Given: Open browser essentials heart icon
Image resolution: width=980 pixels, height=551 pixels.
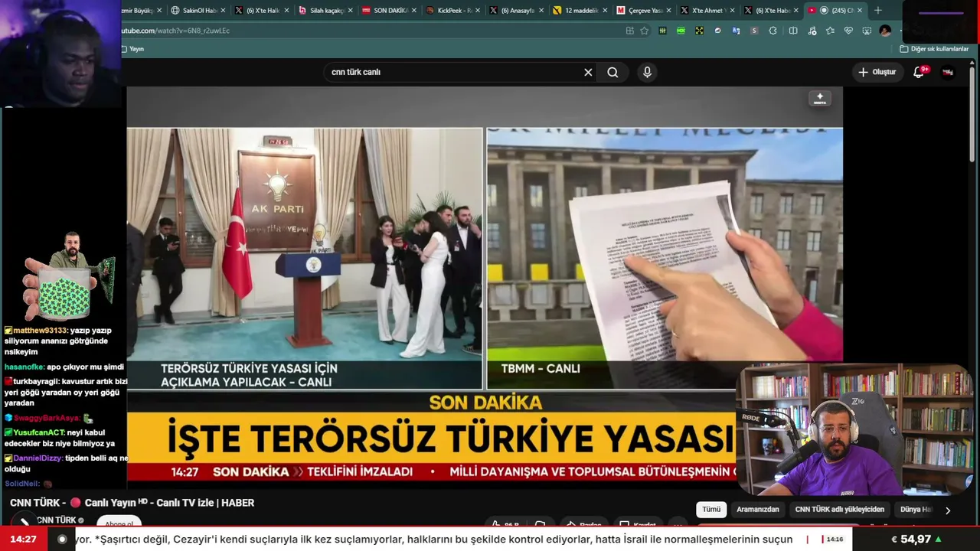Looking at the screenshot, I should [848, 31].
